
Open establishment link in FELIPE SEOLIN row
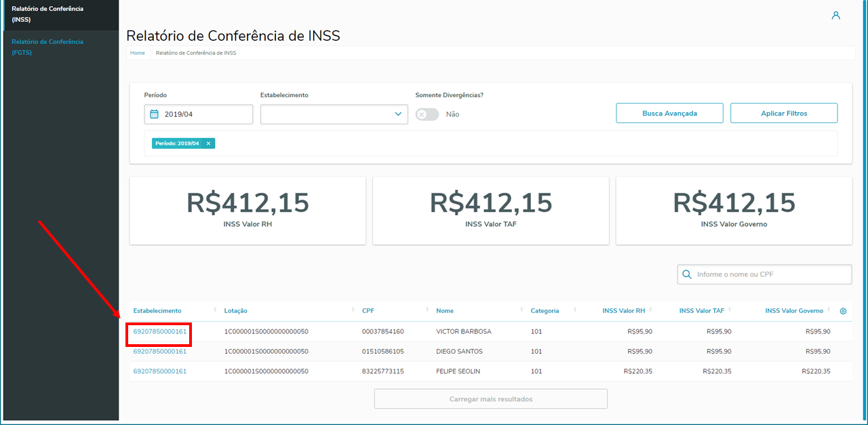coord(160,371)
